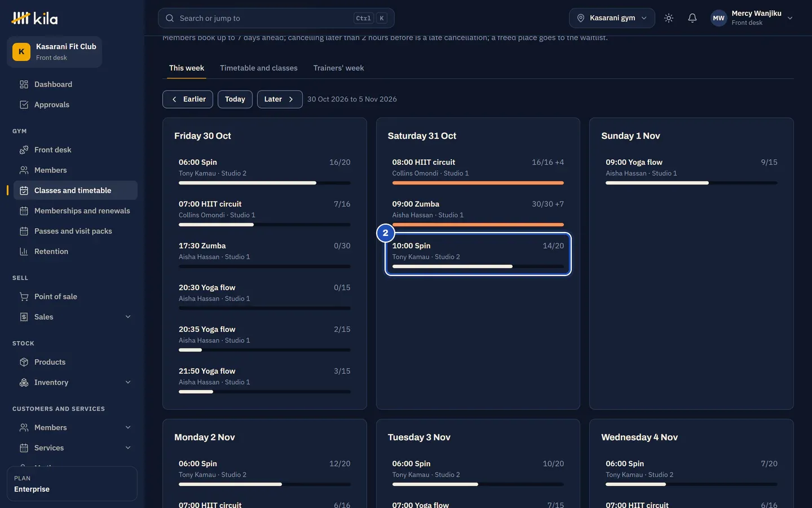Go to the Later week
Screen dimensions: 812x508
point(280,99)
